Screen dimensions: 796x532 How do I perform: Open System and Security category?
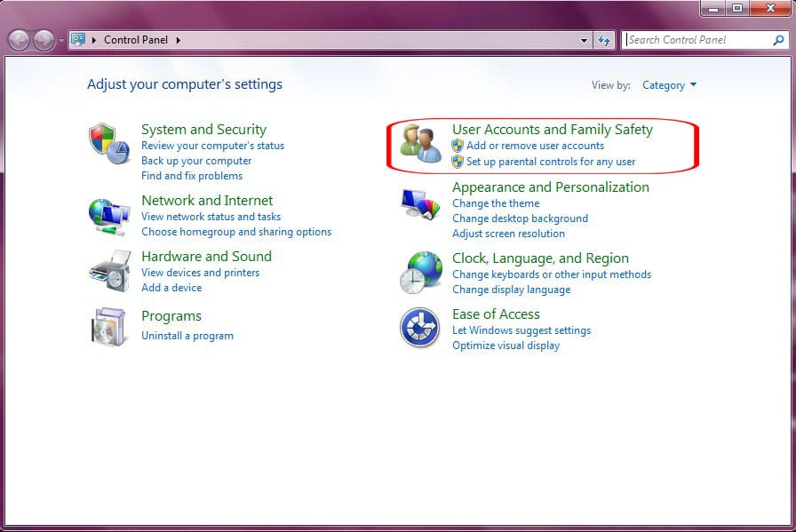[203, 130]
